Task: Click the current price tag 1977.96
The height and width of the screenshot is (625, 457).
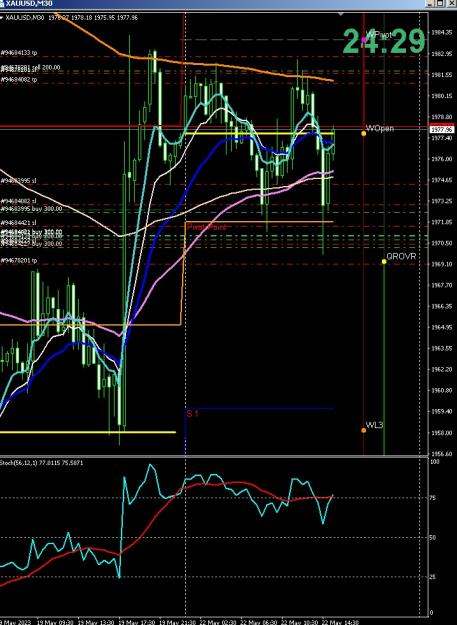Action: tap(442, 130)
